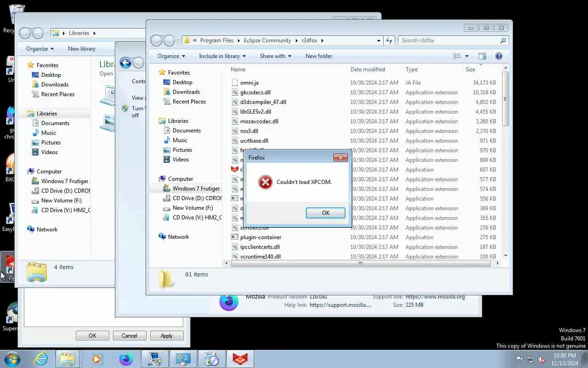Toggle the preview pane icon
The image size is (588, 368).
tap(482, 56)
